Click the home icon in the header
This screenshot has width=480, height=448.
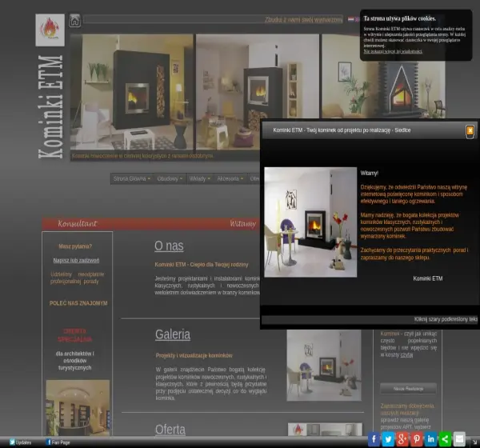74,21
